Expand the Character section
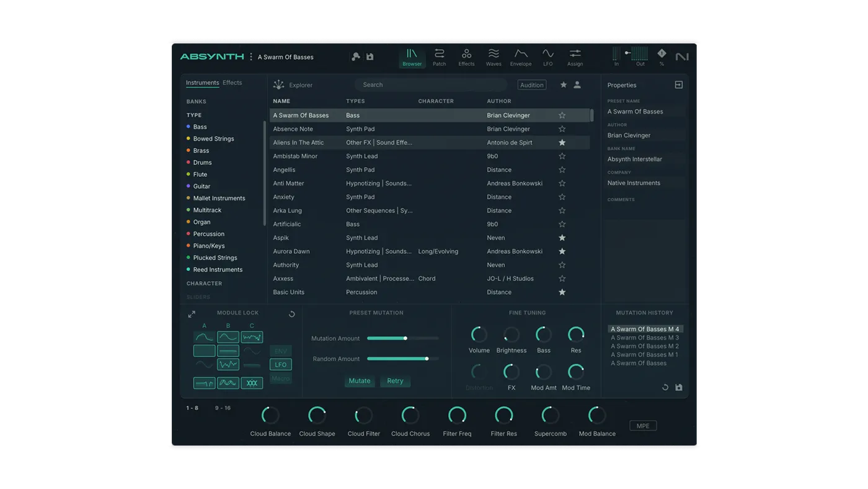The height and width of the screenshot is (489, 868). 204,284
